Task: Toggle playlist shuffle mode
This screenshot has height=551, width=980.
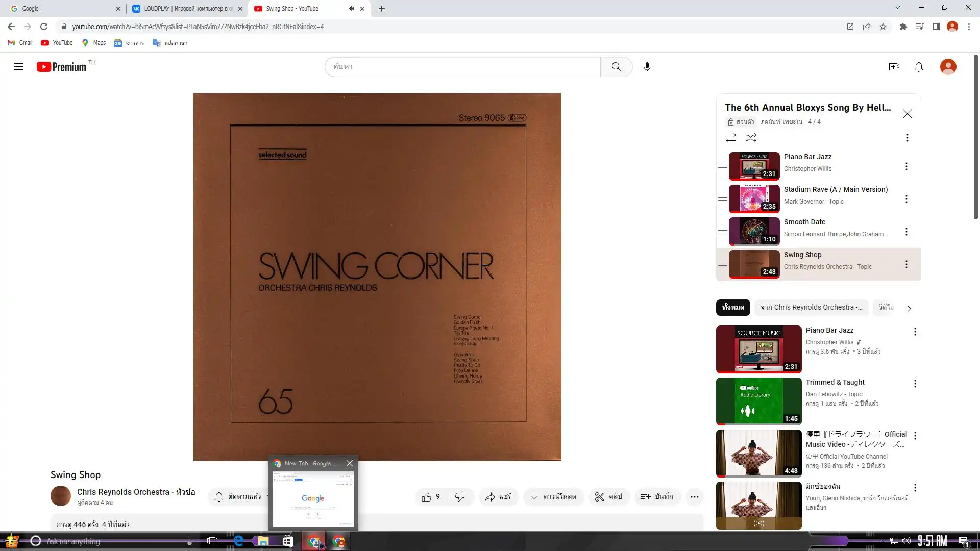Action: click(x=751, y=138)
